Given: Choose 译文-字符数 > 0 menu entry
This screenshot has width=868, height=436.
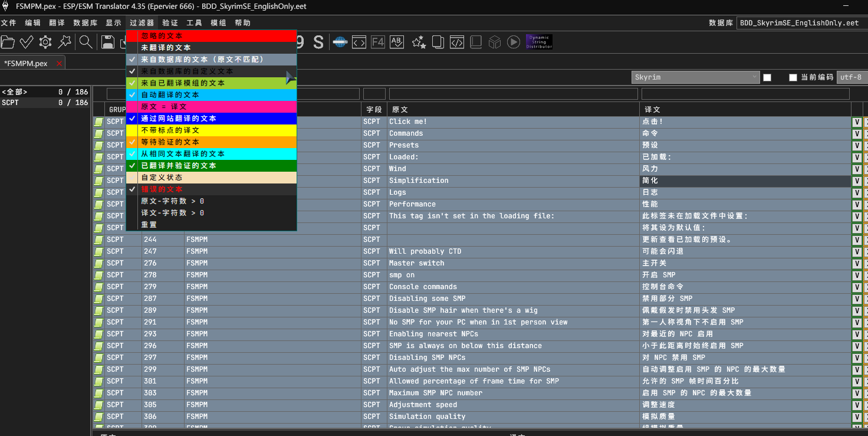Looking at the screenshot, I should [x=211, y=213].
